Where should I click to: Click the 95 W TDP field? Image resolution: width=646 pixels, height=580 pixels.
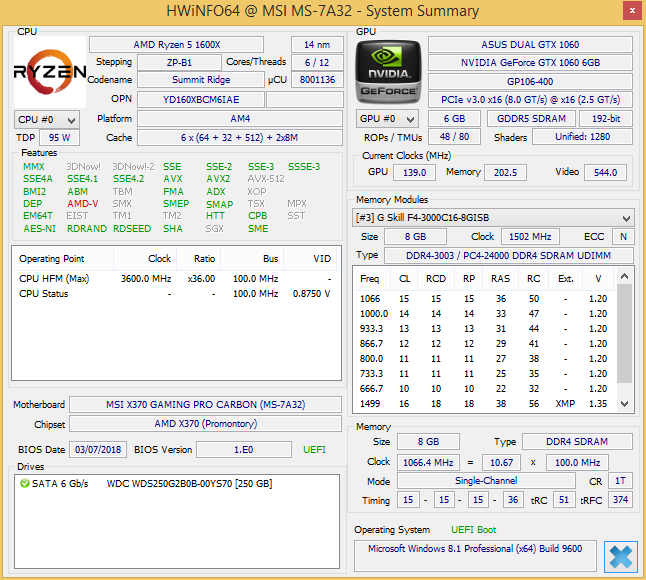tap(59, 138)
